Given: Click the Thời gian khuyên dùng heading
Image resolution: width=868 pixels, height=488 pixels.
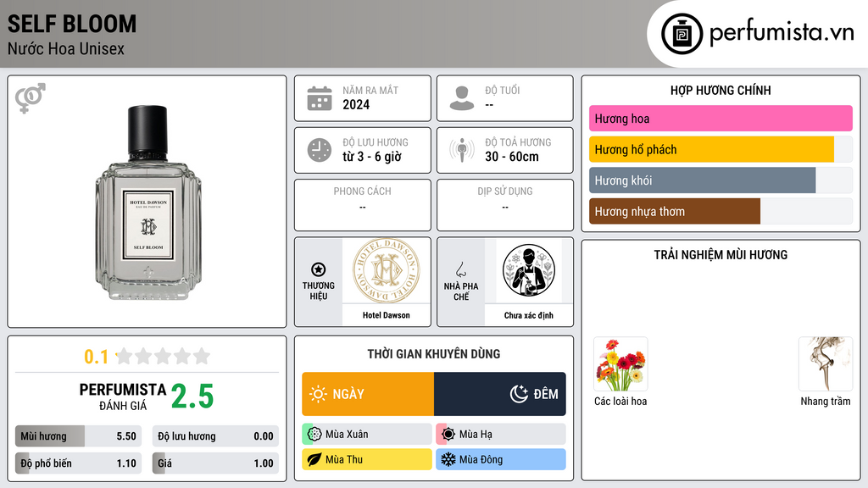Looking at the screenshot, I should pyautogui.click(x=434, y=354).
